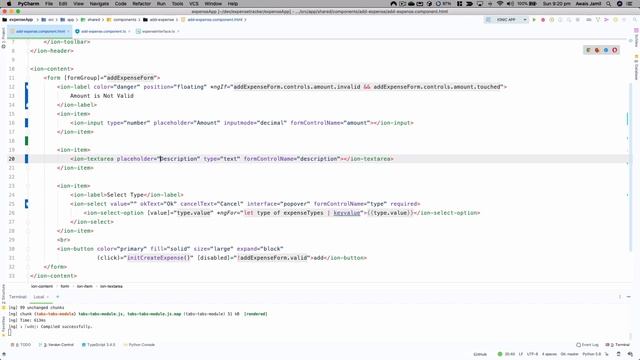This screenshot has width=640, height=360.
Task: Click the shared folder breadcrumb
Action: point(91,20)
